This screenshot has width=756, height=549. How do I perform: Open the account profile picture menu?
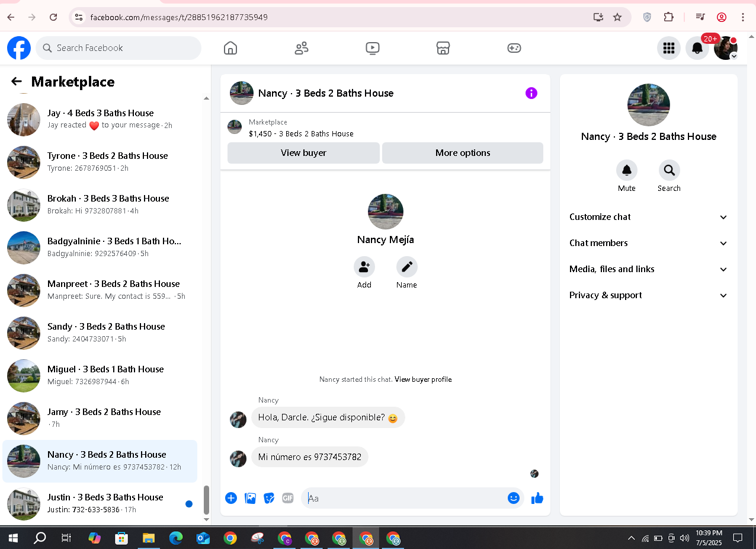click(x=726, y=48)
